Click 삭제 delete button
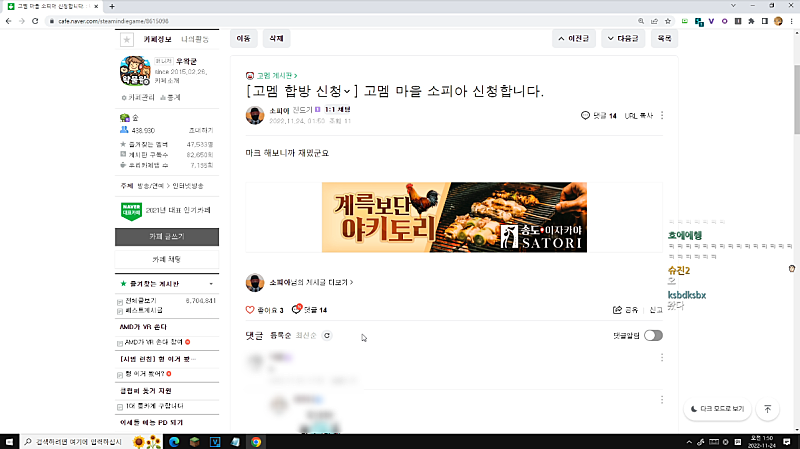 click(276, 38)
